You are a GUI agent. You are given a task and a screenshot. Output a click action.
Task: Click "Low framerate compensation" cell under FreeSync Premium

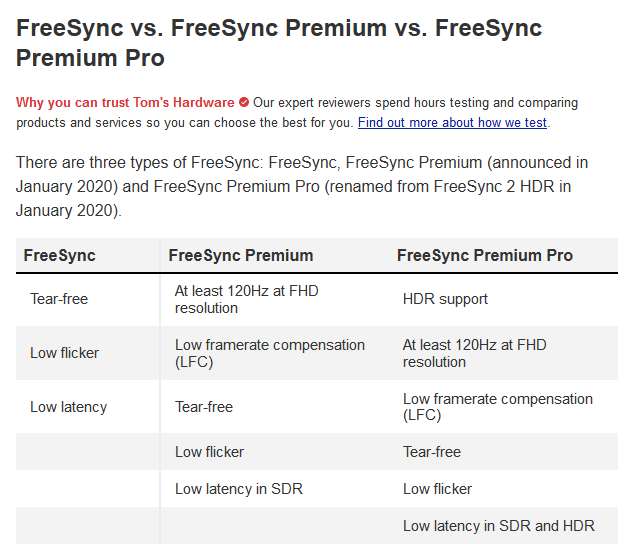coord(270,353)
